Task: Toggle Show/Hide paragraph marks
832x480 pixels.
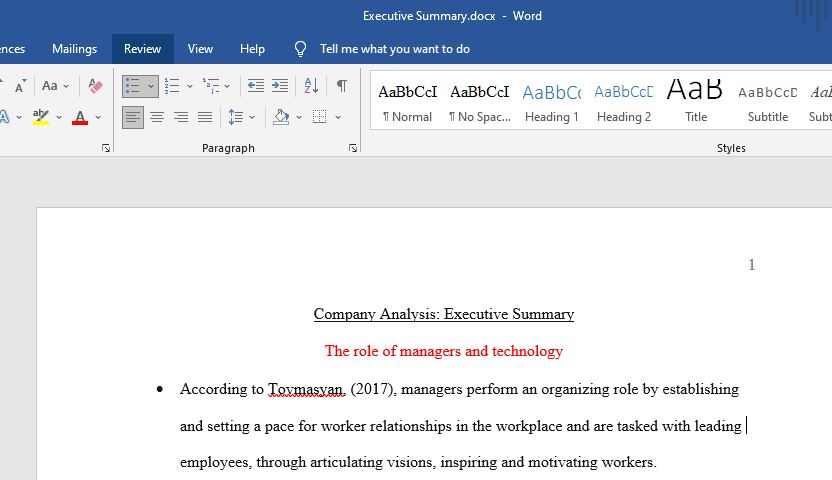Action: coord(342,86)
